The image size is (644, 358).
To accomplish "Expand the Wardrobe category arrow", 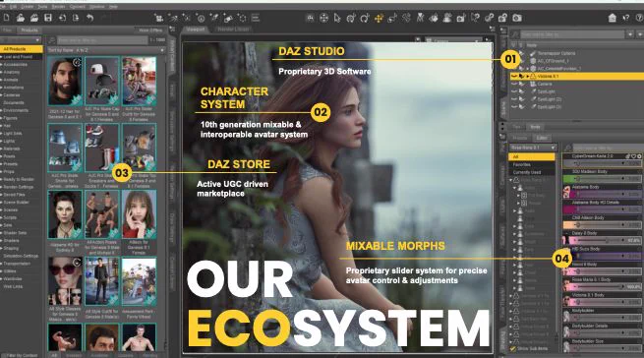I will pos(2,279).
